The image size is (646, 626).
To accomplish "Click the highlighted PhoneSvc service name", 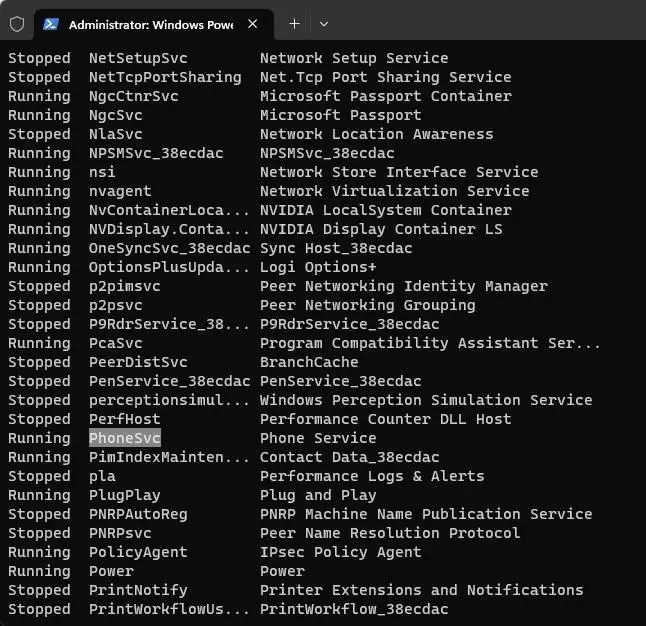I will pyautogui.click(x=125, y=438).
